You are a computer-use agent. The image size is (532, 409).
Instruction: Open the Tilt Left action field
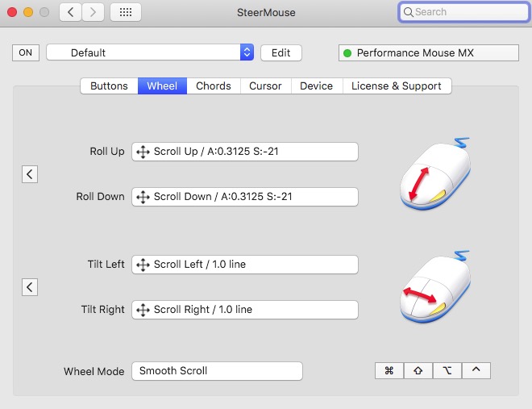coord(245,265)
